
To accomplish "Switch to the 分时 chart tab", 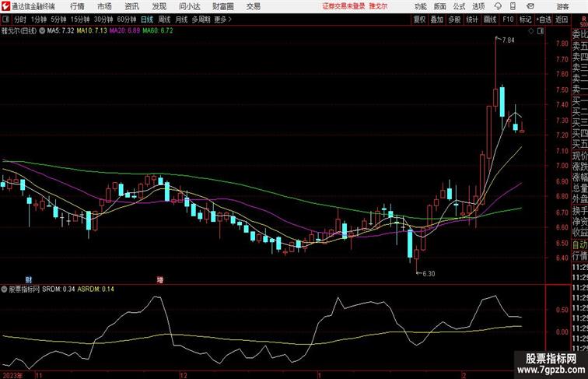I will pyautogui.click(x=20, y=19).
